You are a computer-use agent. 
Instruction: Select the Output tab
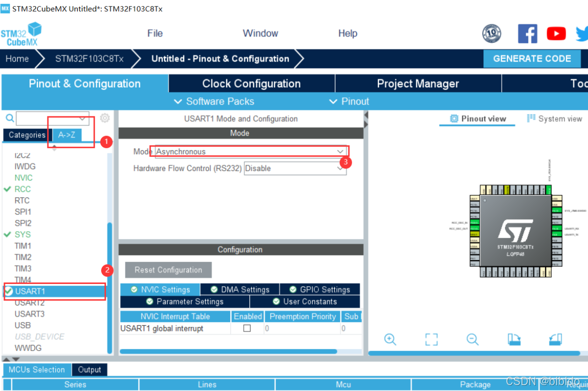click(89, 369)
